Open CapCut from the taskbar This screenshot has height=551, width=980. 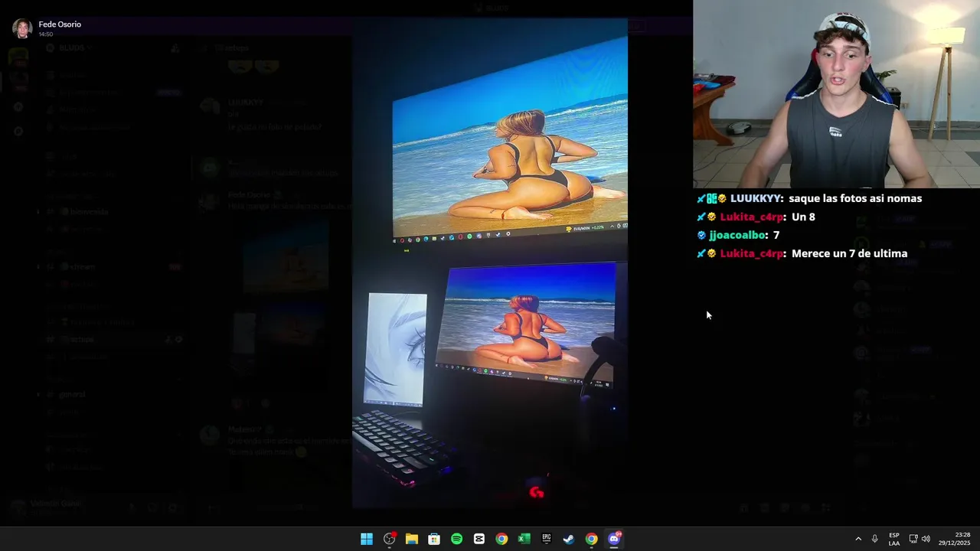[479, 539]
